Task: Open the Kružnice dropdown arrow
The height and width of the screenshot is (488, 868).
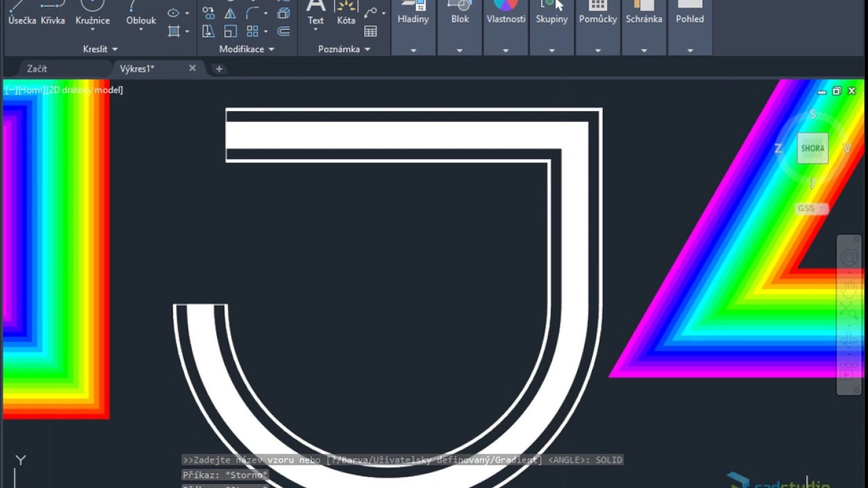Action: click(93, 30)
